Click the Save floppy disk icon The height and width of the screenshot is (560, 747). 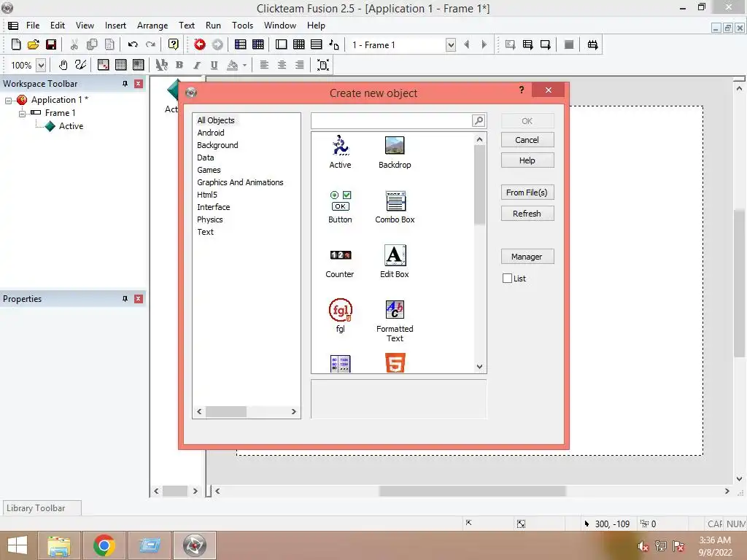pos(51,44)
